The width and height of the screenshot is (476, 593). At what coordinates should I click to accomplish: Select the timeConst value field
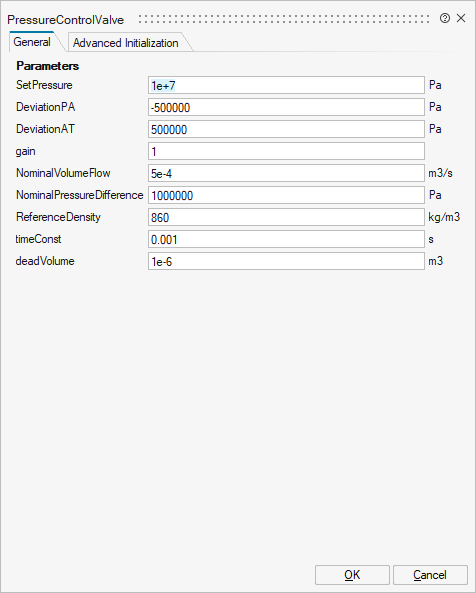point(286,239)
